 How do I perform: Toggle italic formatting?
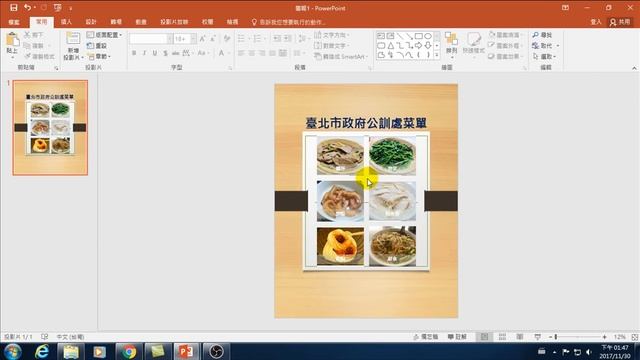144,53
